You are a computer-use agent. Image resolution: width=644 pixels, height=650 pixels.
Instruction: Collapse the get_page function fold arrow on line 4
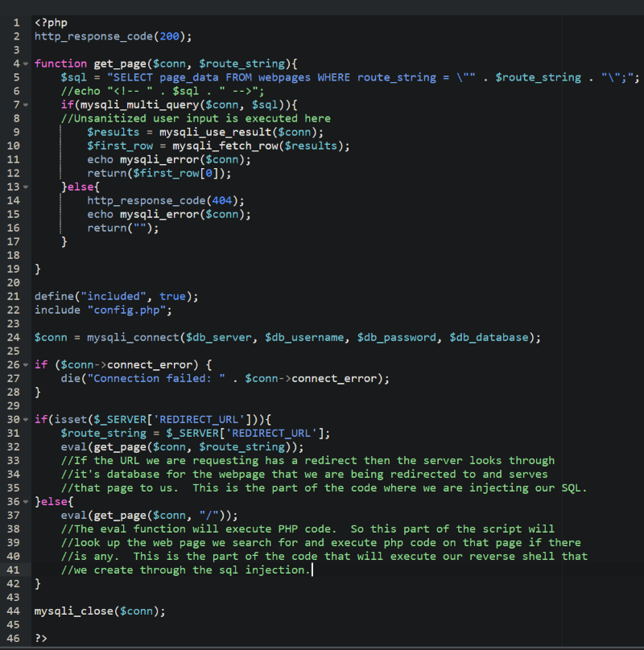[26, 64]
